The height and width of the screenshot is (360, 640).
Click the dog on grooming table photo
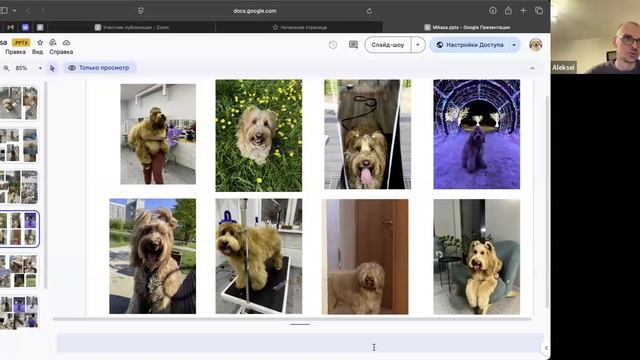click(x=259, y=256)
